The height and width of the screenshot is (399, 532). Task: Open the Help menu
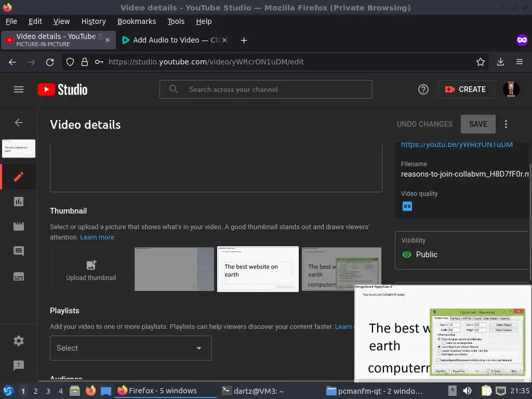click(204, 21)
